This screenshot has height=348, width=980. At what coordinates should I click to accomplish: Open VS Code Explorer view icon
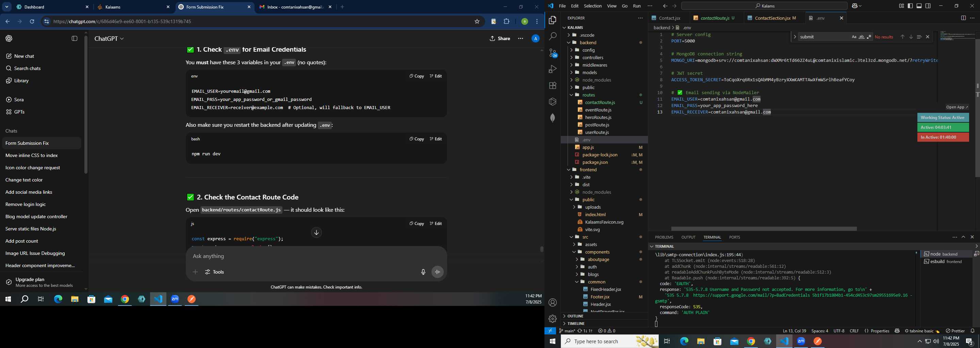pyautogui.click(x=552, y=20)
